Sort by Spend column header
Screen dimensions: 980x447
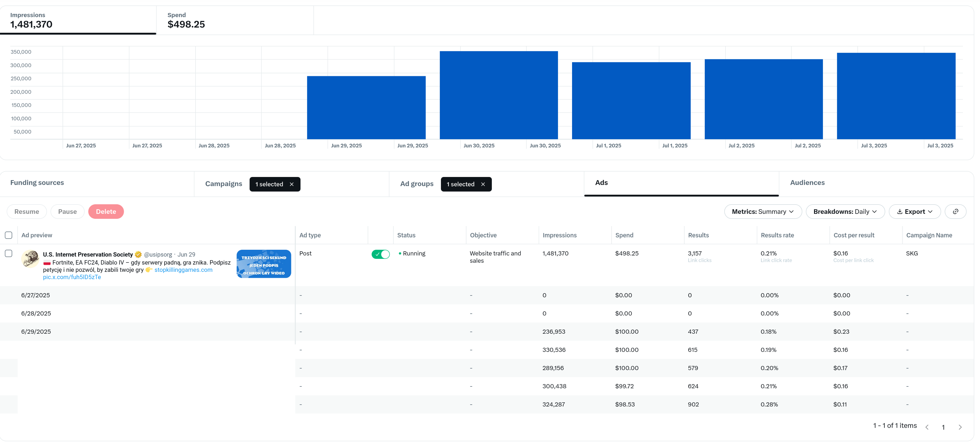(624, 235)
